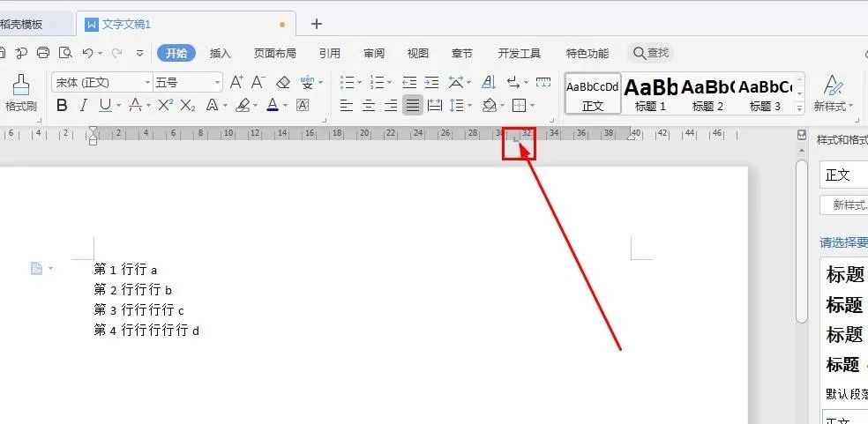Expand the underline style dropdown arrow
Screen dimensions: 868x424
[118, 106]
